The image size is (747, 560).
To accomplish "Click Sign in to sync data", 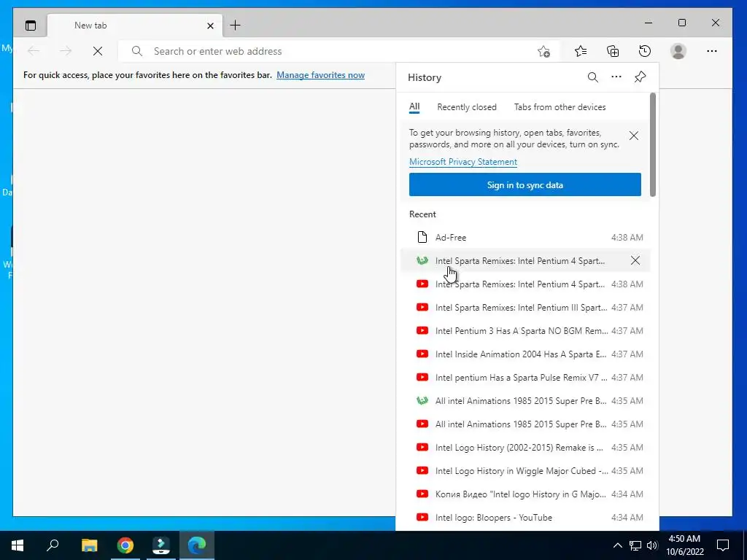I will pyautogui.click(x=525, y=184).
